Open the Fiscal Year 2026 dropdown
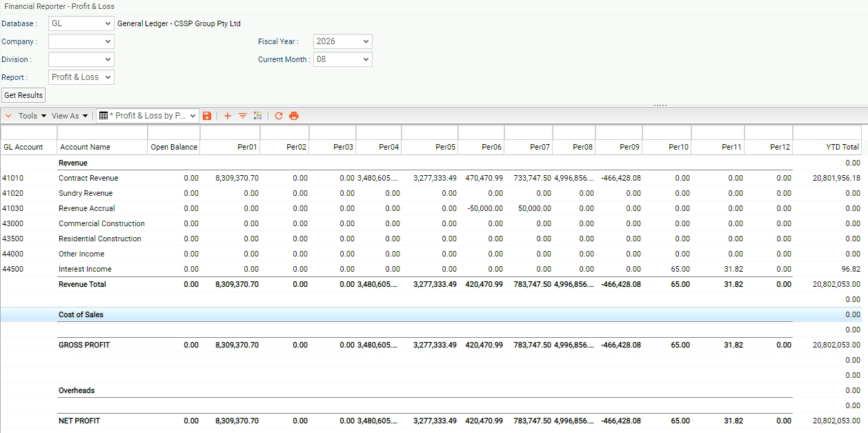This screenshot has width=868, height=433. [x=342, y=41]
